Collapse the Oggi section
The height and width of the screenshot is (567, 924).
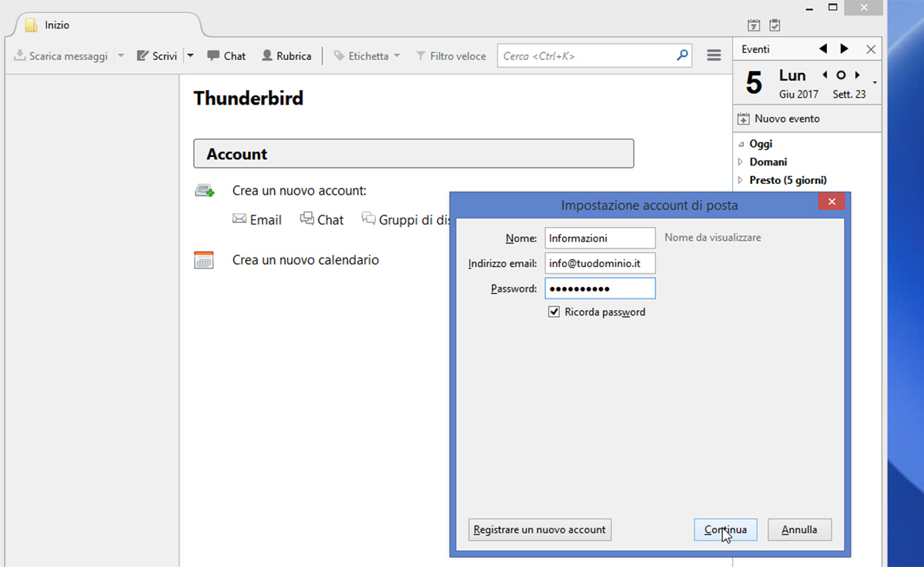click(x=741, y=144)
